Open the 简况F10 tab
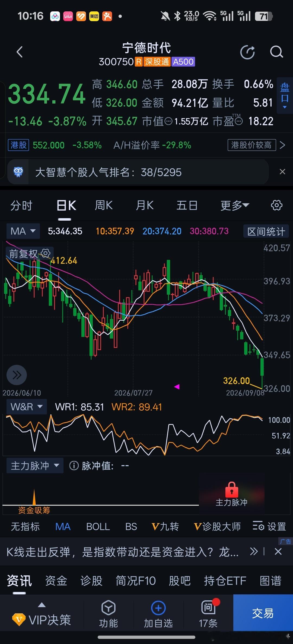The width and height of the screenshot is (293, 644). tap(136, 581)
